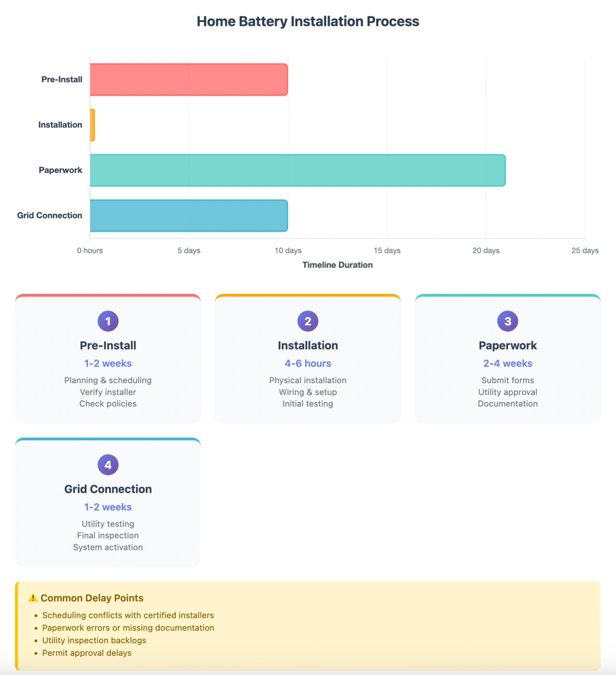The image size is (616, 675).
Task: Click the step 3 numbered circle icon
Action: (508, 321)
